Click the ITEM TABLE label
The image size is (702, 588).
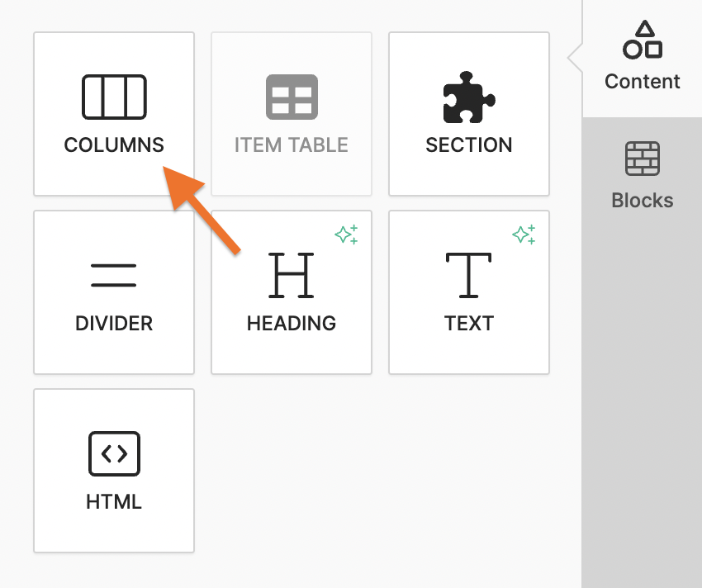pos(292,145)
